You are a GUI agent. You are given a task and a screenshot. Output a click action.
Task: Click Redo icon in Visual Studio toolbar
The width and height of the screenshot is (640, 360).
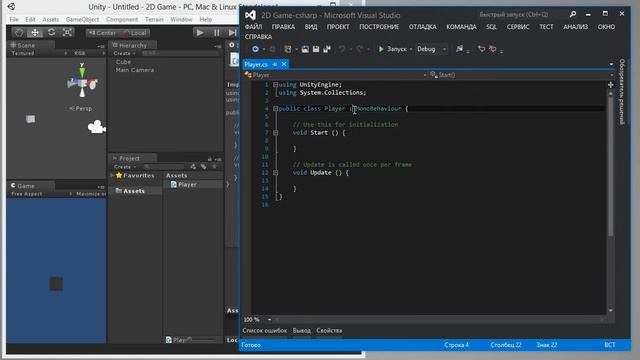click(359, 49)
